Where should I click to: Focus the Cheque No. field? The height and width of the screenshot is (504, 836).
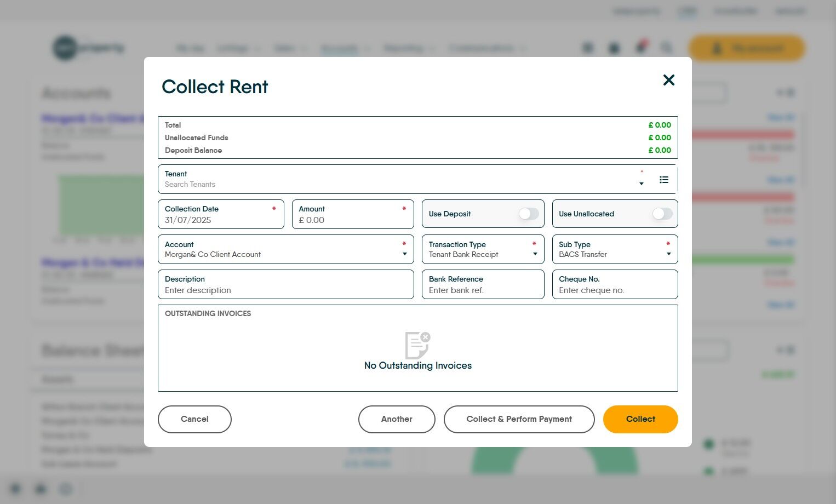click(615, 284)
